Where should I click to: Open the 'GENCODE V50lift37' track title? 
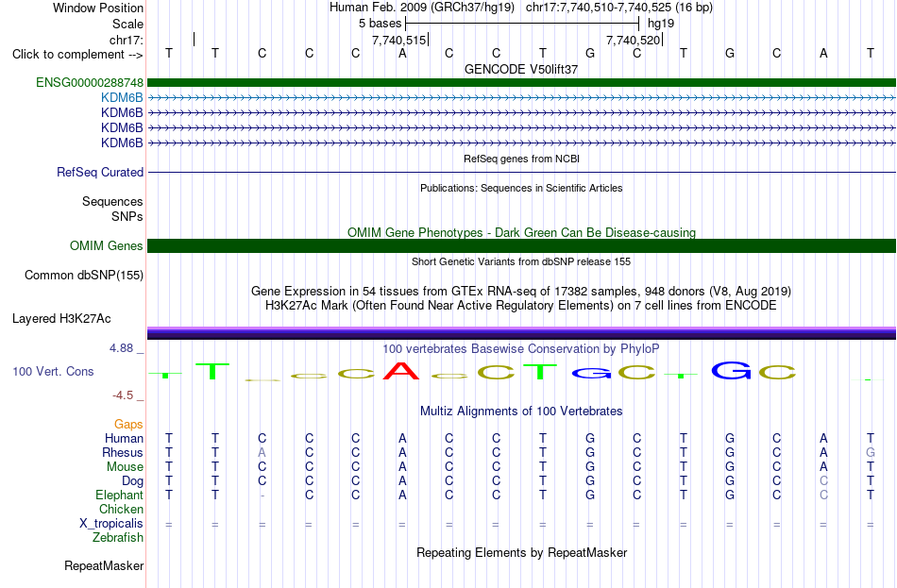(x=521, y=69)
